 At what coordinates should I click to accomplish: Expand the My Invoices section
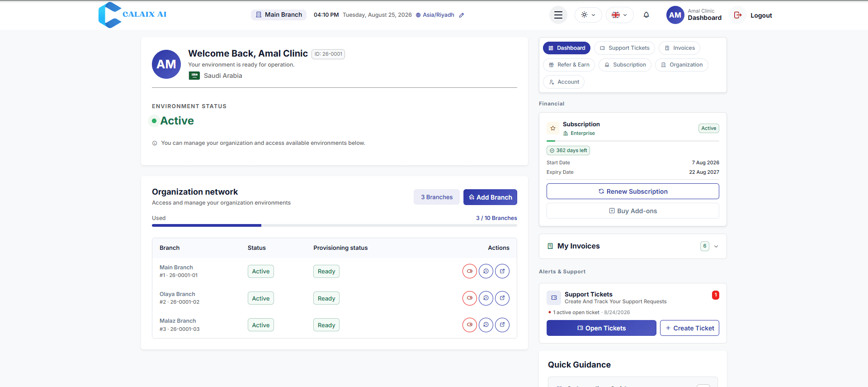click(x=716, y=246)
